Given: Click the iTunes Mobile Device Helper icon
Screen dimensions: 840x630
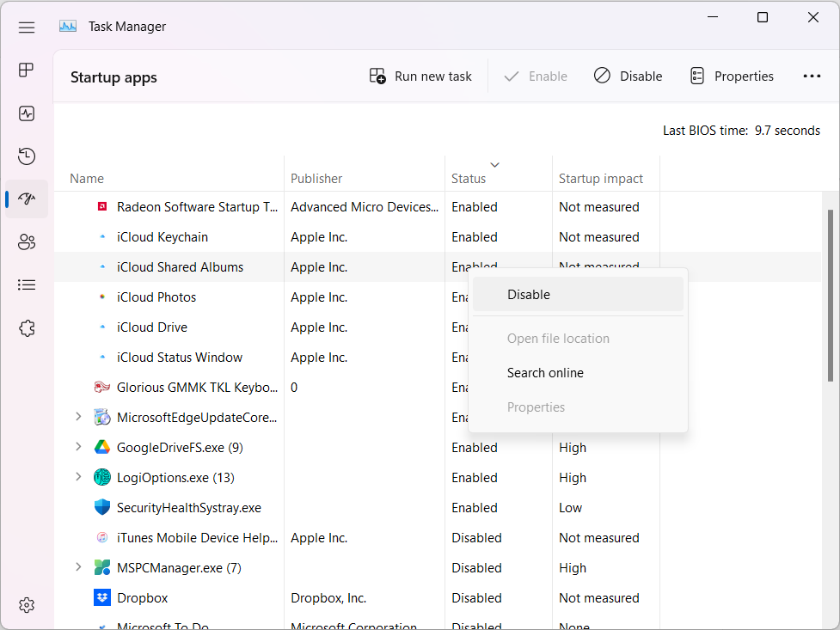Looking at the screenshot, I should (x=102, y=537).
